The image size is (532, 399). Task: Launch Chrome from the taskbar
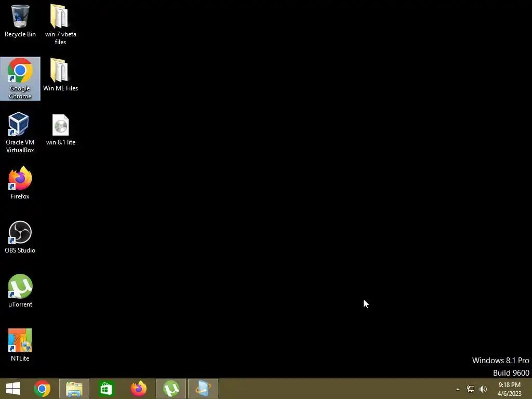42,389
